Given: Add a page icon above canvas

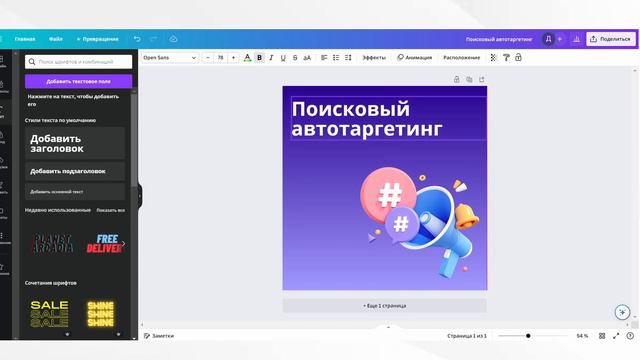Looking at the screenshot, I should [x=482, y=80].
